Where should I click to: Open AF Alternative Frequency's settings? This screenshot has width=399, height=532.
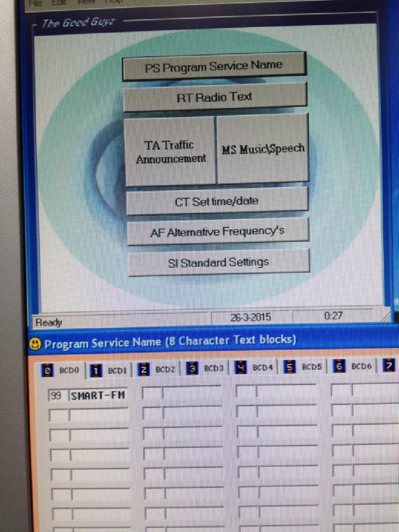[217, 232]
